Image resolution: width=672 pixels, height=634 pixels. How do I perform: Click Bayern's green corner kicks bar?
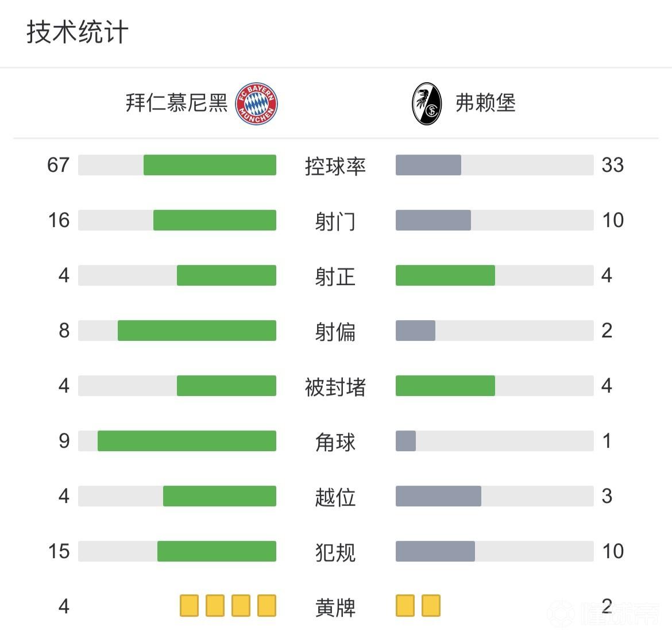point(187,441)
